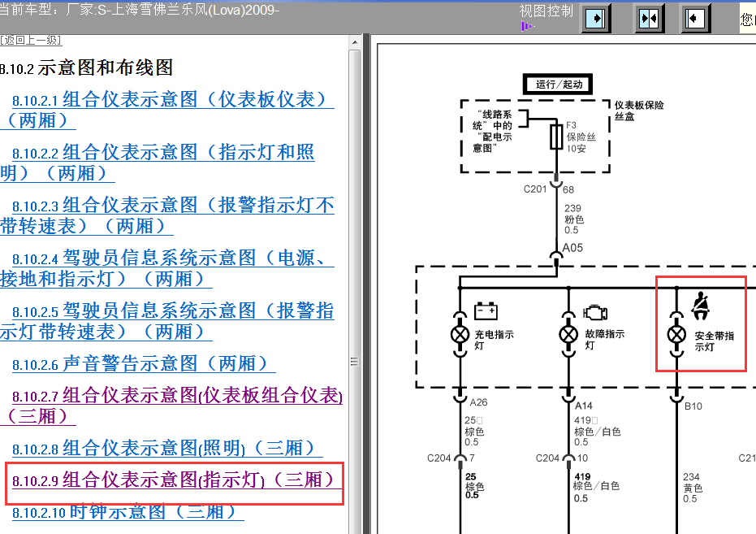Click the 8.10.2 示意图和布线图 heading
The height and width of the screenshot is (534, 756).
tap(87, 67)
